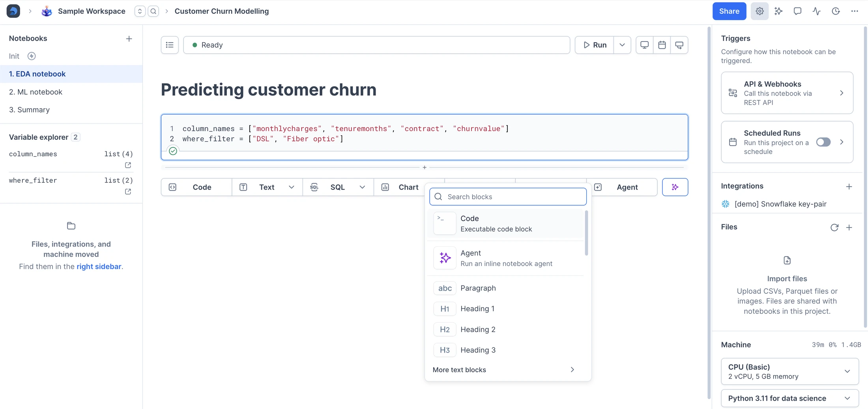Open Python 3.11 environment dropdown
This screenshot has height=409, width=868.
click(790, 398)
